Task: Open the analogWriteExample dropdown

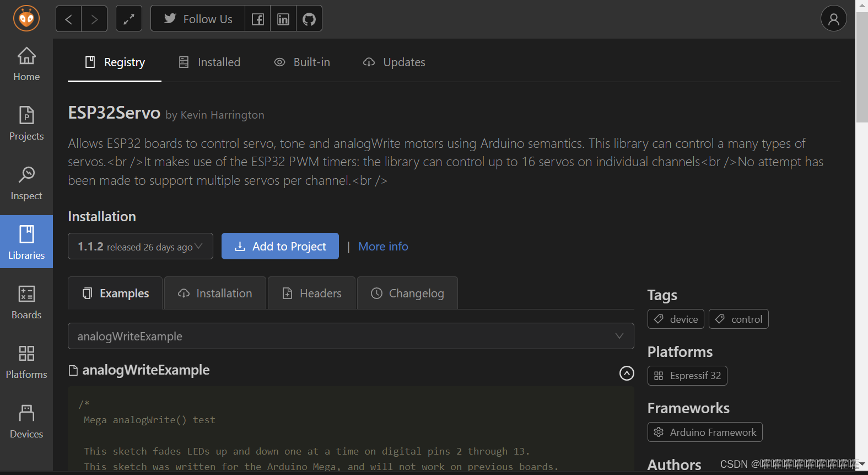Action: [x=351, y=336]
